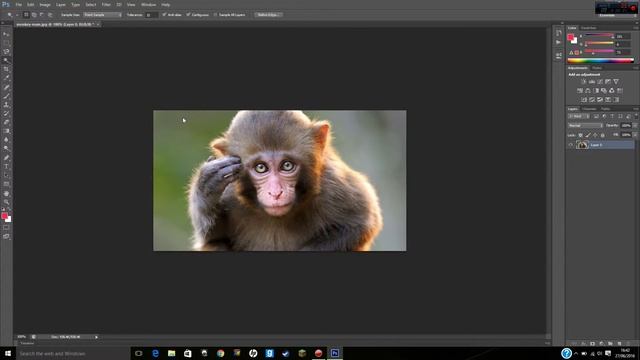The image size is (640, 360).
Task: Add Curves adjustment
Action: [600, 82]
